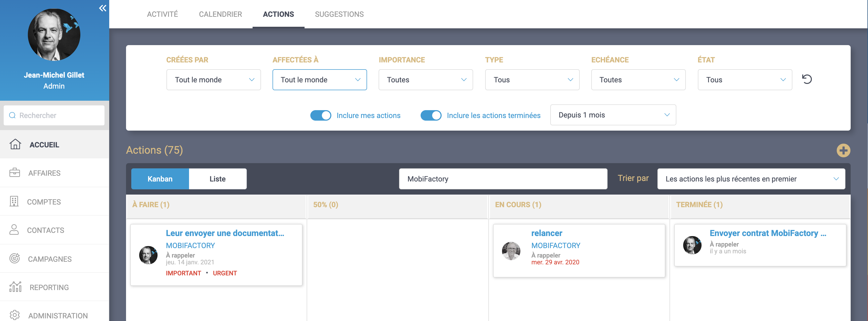Screen dimensions: 868x321
Task: Open Contacts via person icon
Action: pyautogui.click(x=14, y=230)
